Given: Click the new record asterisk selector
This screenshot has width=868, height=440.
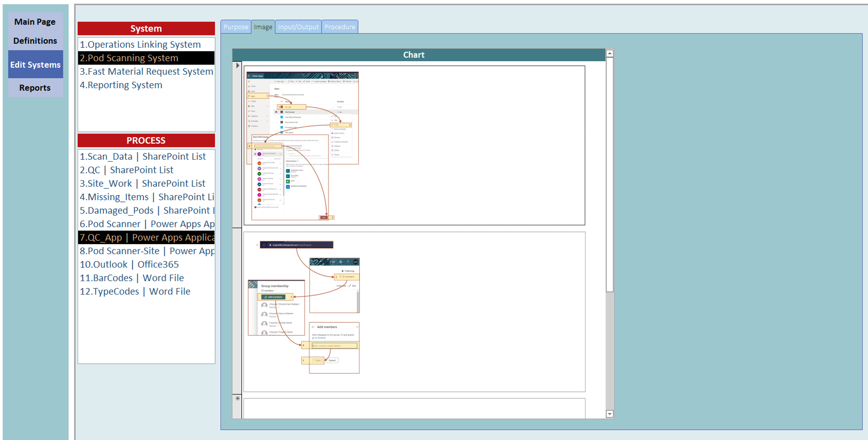Looking at the screenshot, I should click(x=237, y=398).
